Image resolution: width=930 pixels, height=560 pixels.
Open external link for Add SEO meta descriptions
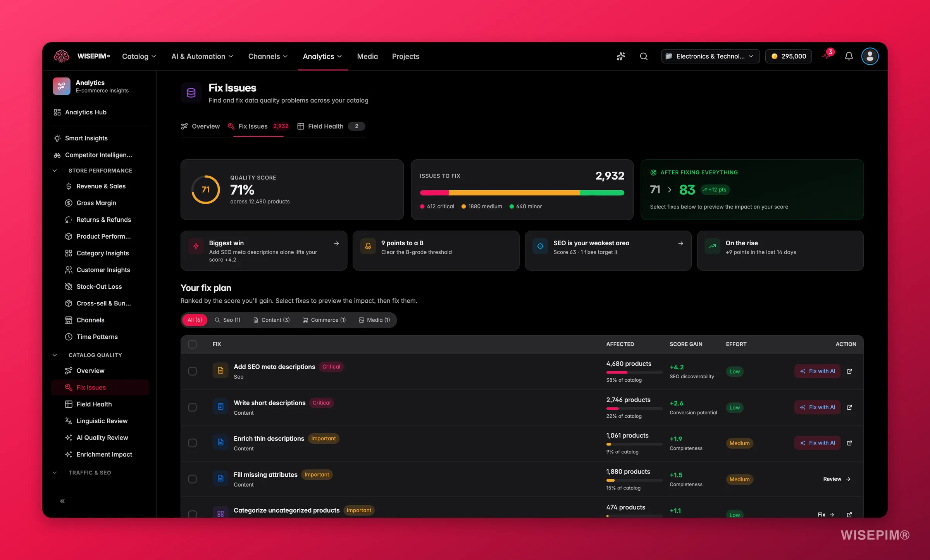(849, 371)
